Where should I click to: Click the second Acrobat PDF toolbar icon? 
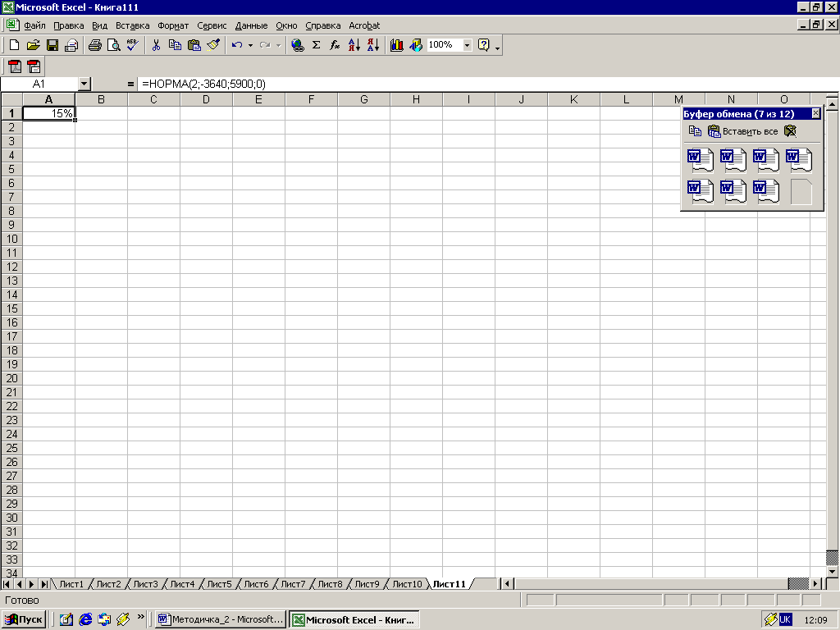pyautogui.click(x=34, y=66)
